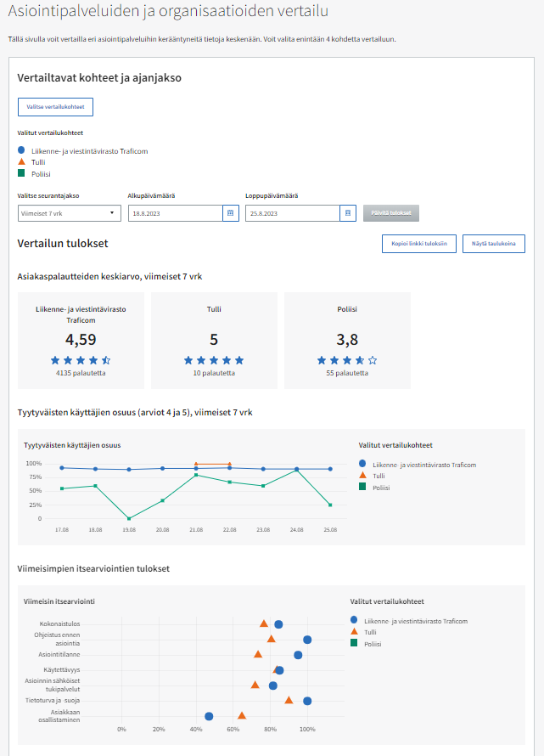The image size is (544, 756).
Task: Focus the Alkupäivämäärä date field
Action: click(x=175, y=214)
